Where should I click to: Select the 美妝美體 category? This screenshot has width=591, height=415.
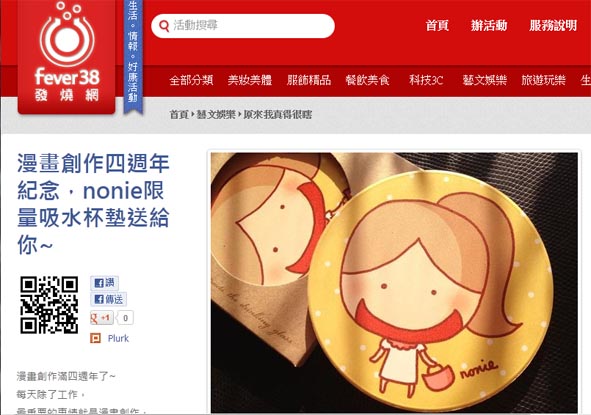coord(250,80)
